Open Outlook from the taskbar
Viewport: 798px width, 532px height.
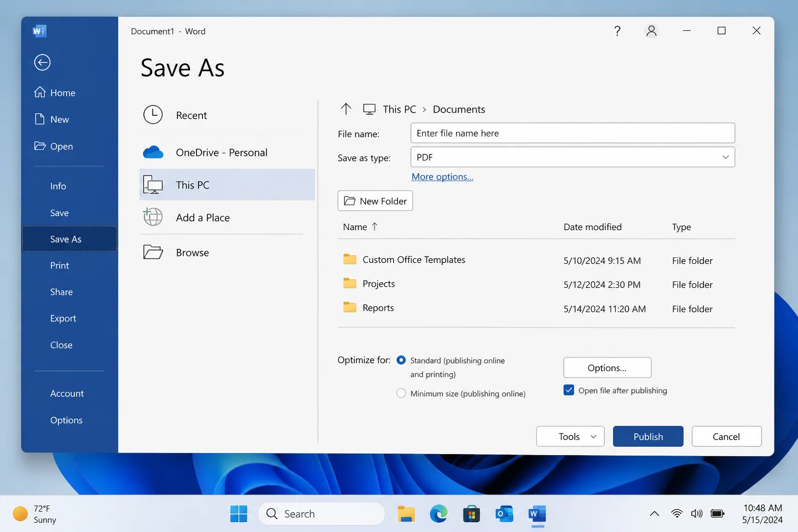coord(504,514)
